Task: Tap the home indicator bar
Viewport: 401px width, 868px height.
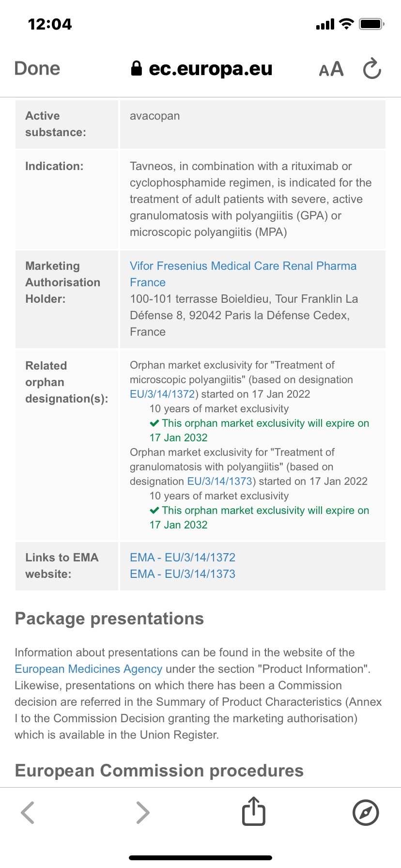Action: coord(200,857)
